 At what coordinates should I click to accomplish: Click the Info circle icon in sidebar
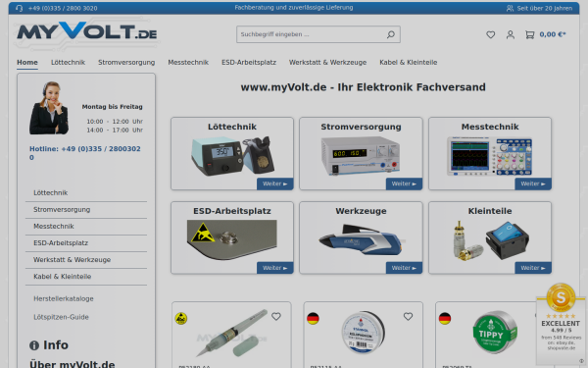coord(34,345)
